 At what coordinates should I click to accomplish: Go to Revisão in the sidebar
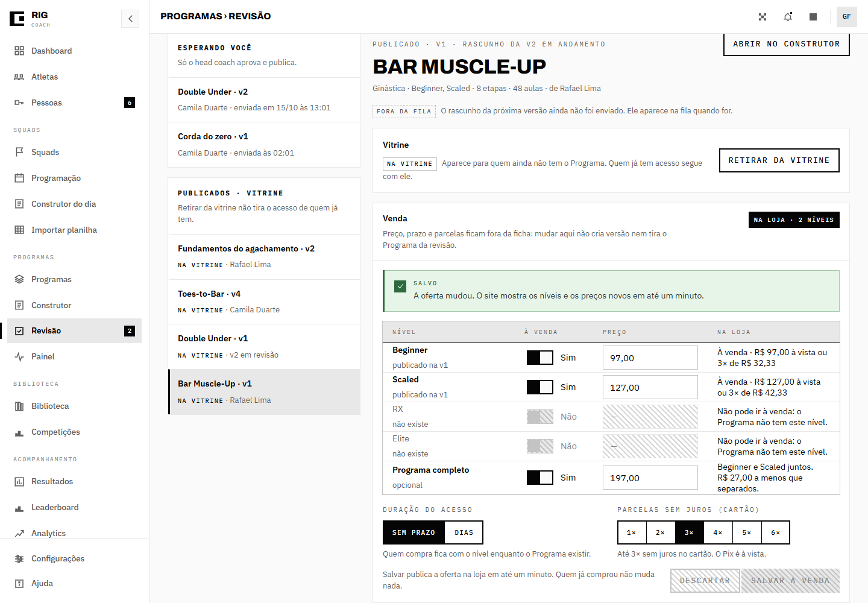click(74, 330)
